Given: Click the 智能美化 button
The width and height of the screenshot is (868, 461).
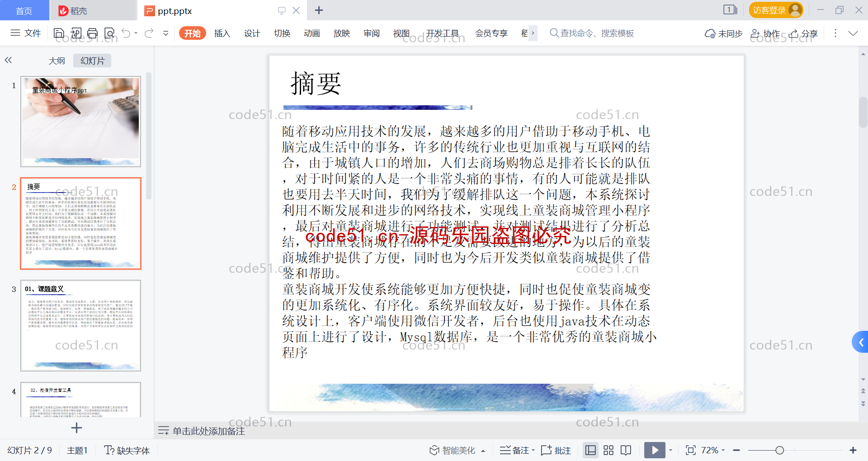Looking at the screenshot, I should pyautogui.click(x=453, y=451).
